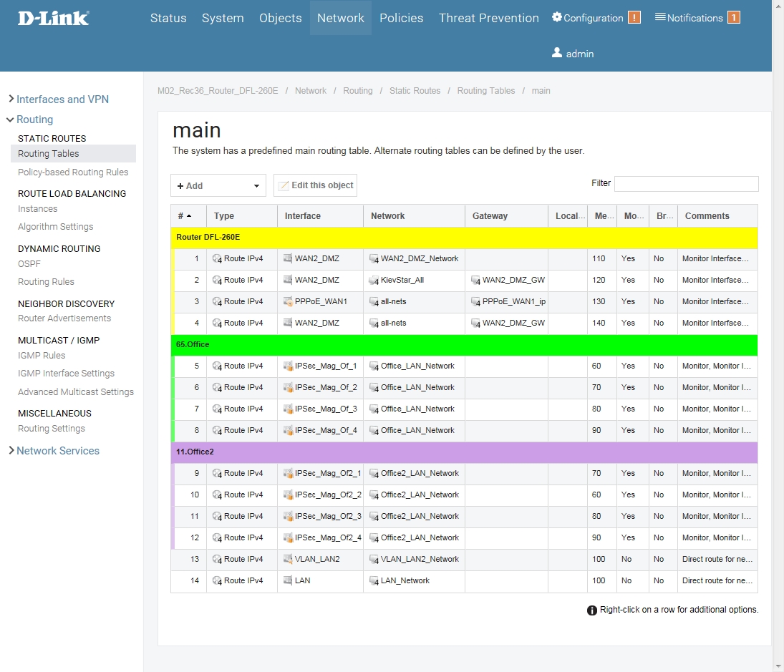This screenshot has height=672, width=784.
Task: Click the orange Configuration alert badge
Action: [634, 18]
